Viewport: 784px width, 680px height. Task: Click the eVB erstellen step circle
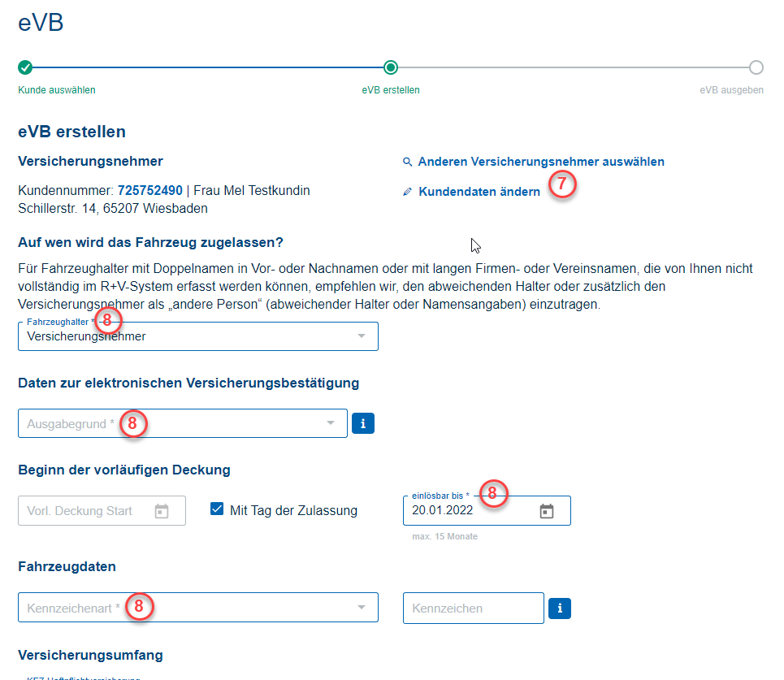click(391, 67)
